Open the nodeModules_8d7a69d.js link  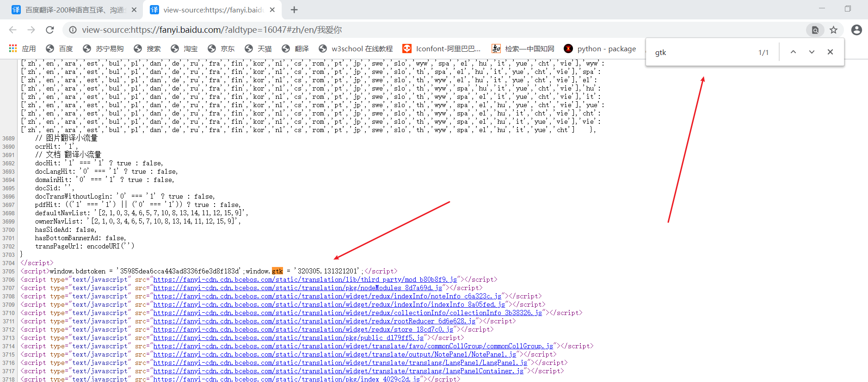298,288
